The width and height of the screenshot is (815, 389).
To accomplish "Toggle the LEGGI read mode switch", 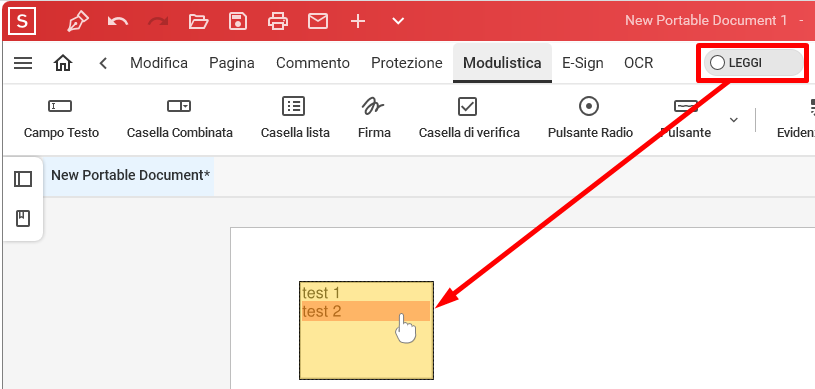I will tap(753, 63).
